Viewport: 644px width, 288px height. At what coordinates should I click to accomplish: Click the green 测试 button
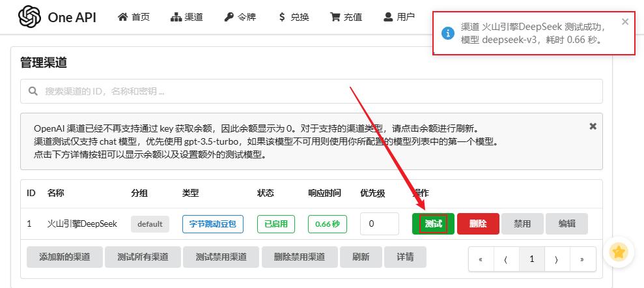pos(433,223)
